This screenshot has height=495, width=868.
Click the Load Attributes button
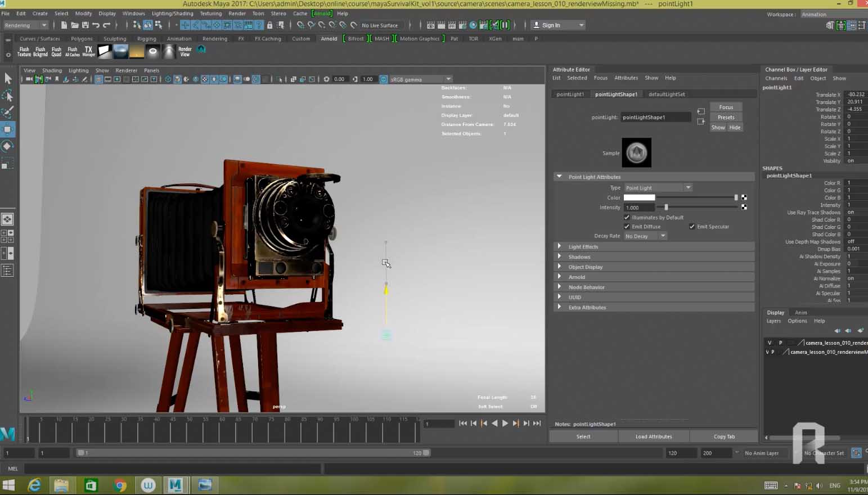pyautogui.click(x=653, y=436)
